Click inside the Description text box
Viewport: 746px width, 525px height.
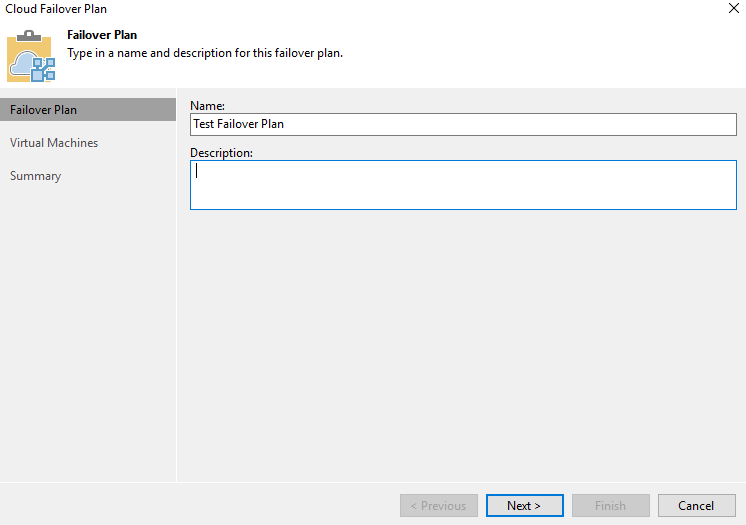click(x=463, y=185)
